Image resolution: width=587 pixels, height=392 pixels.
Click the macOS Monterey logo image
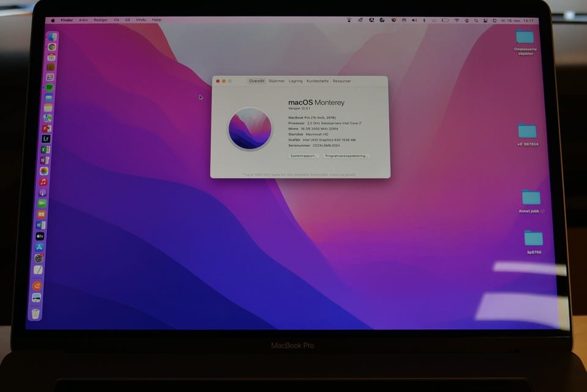click(x=250, y=129)
